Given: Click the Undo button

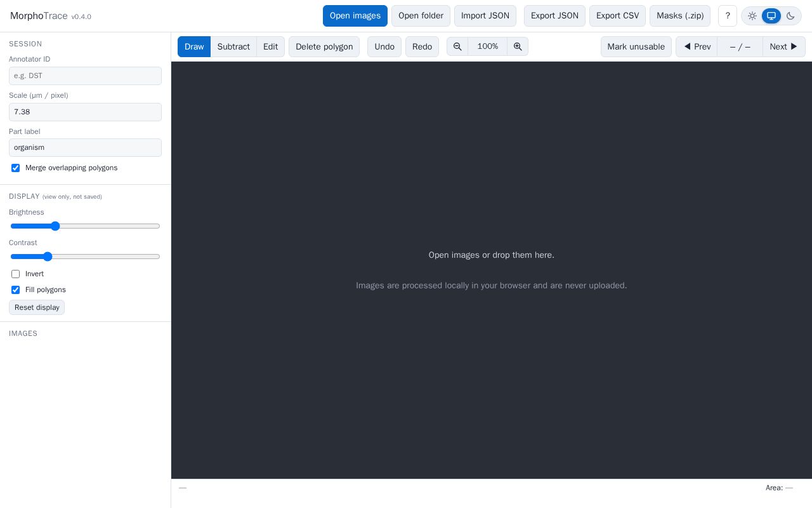Looking at the screenshot, I should pyautogui.click(x=384, y=46).
